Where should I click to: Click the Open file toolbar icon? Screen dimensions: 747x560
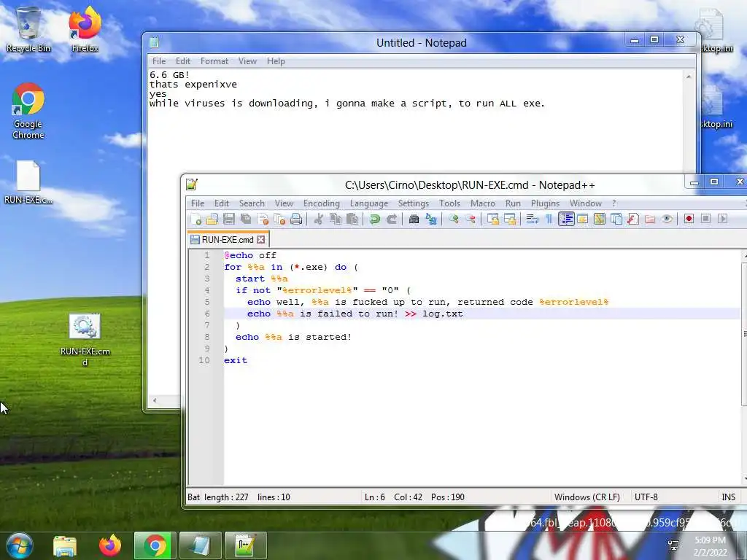pyautogui.click(x=212, y=219)
